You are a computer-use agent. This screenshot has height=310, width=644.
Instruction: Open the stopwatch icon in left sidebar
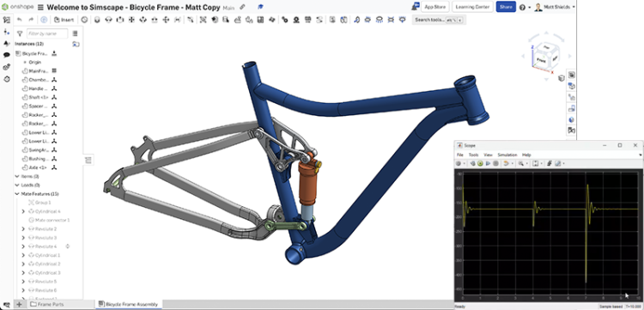tap(7, 79)
